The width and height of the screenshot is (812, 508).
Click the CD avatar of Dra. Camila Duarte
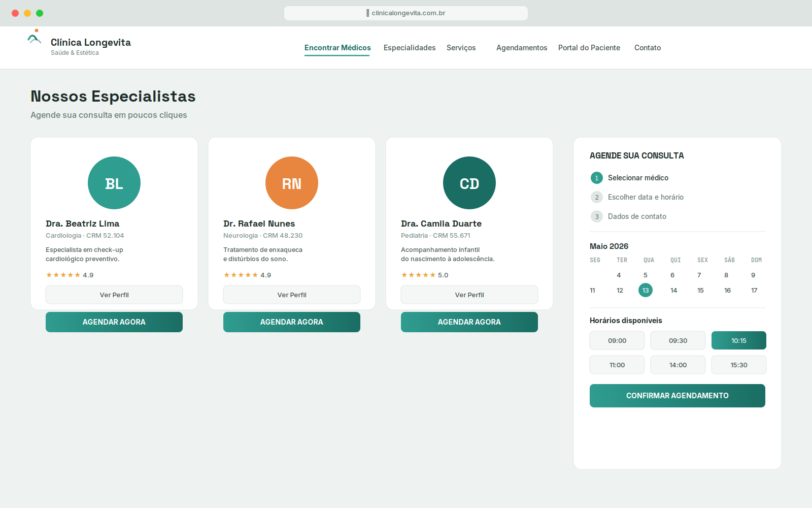coord(469,183)
